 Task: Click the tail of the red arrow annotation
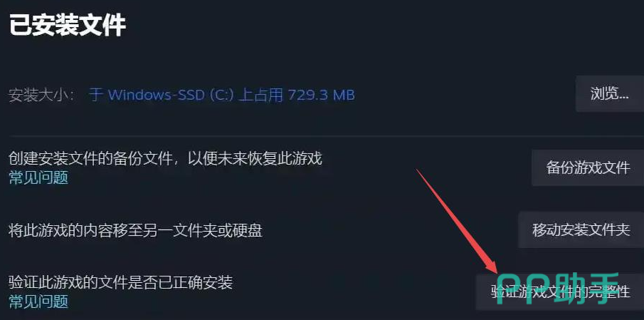pyautogui.click(x=418, y=170)
